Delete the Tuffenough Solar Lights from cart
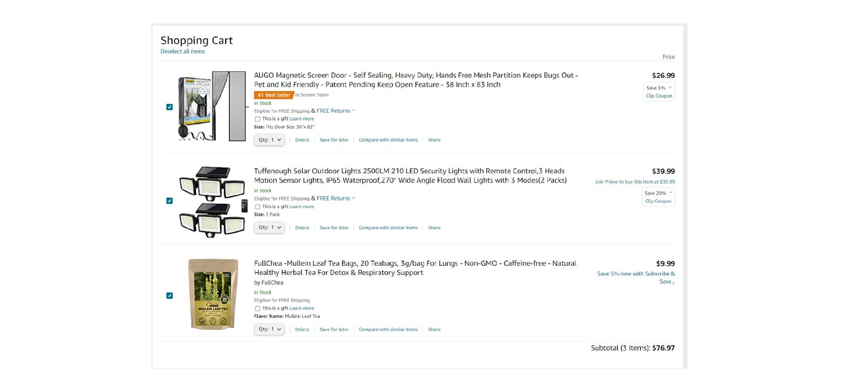 (302, 228)
